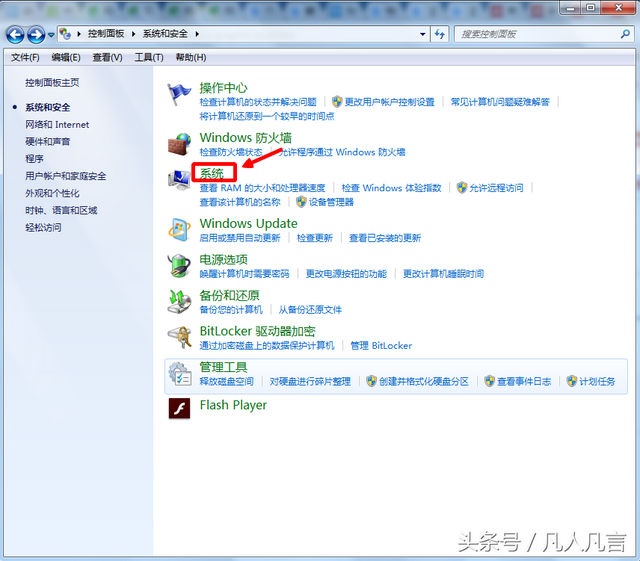Open the address bar history dropdown
Image resolution: width=640 pixels, height=561 pixels.
click(x=422, y=34)
